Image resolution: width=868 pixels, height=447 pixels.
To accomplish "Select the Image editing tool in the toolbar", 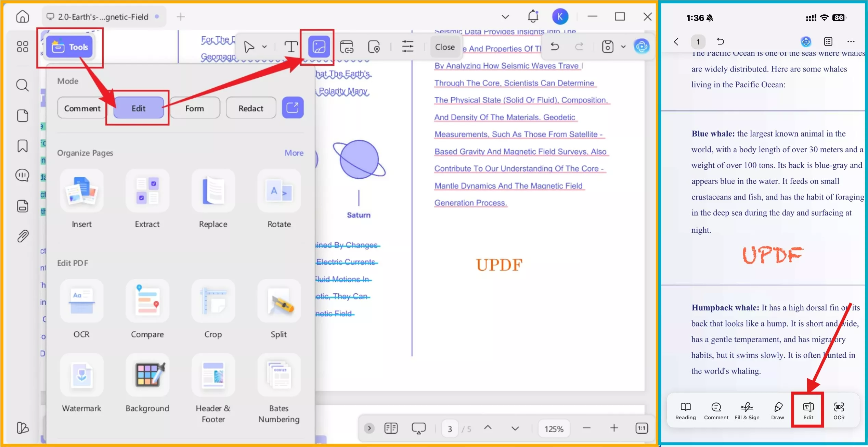I will point(319,46).
